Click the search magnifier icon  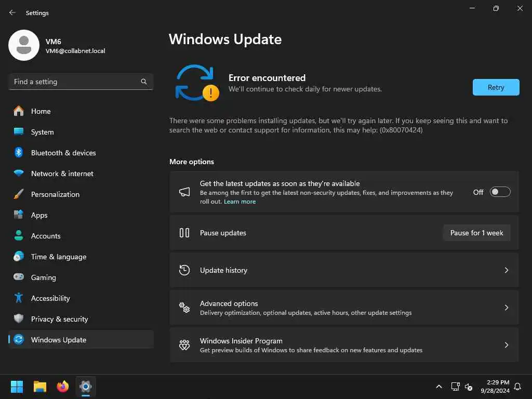click(x=143, y=82)
